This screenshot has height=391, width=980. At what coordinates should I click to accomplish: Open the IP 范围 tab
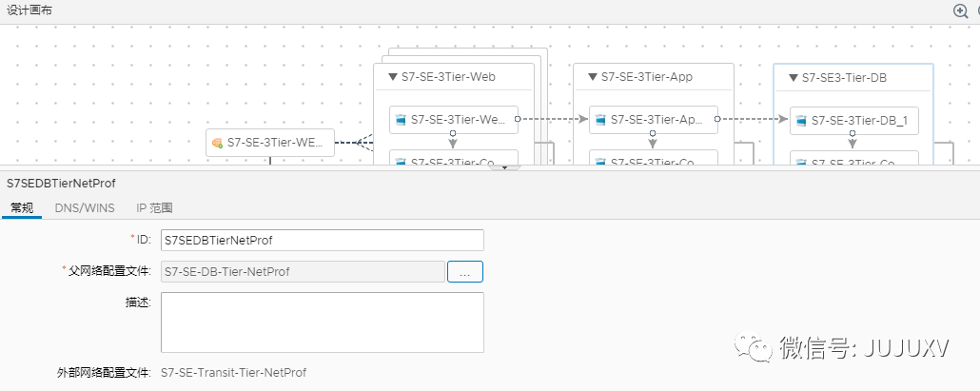click(x=154, y=207)
